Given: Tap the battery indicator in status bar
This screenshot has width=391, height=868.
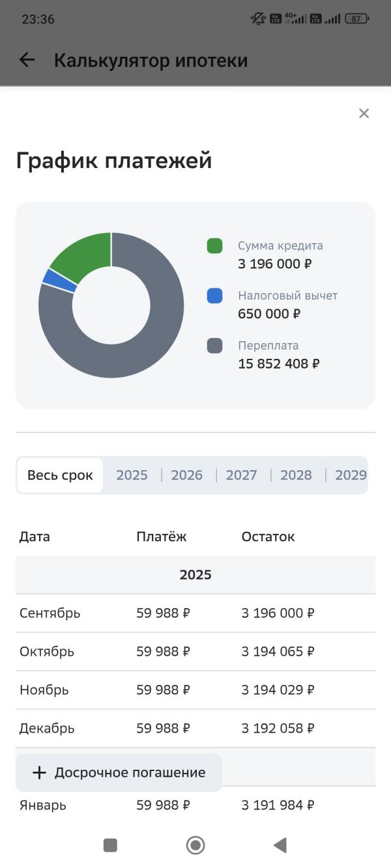Looking at the screenshot, I should pos(356,19).
